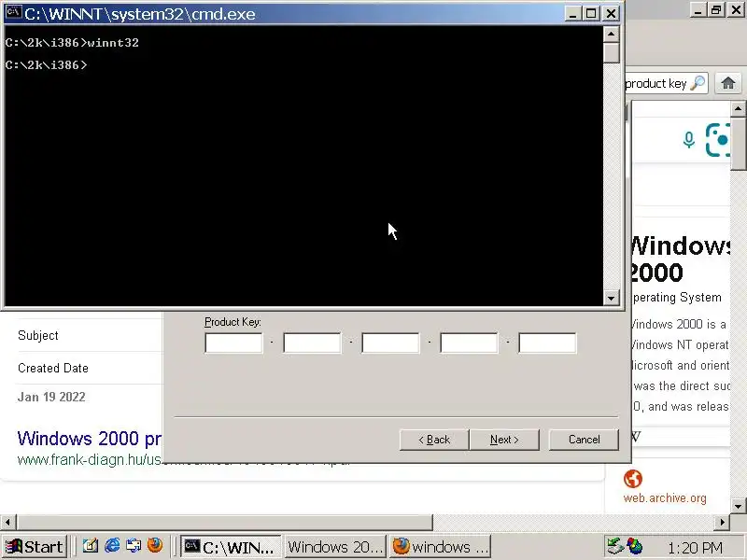Click the Created Date label
This screenshot has width=747, height=560.
pyautogui.click(x=53, y=368)
